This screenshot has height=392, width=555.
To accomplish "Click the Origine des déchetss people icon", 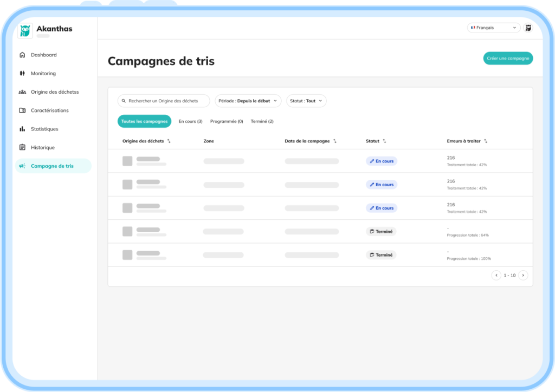I will click(x=22, y=92).
